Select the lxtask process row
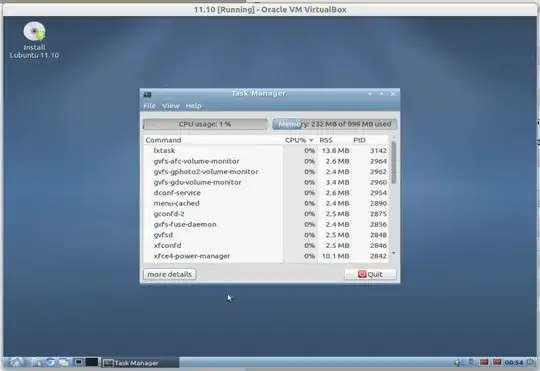The image size is (540, 371). 266,151
